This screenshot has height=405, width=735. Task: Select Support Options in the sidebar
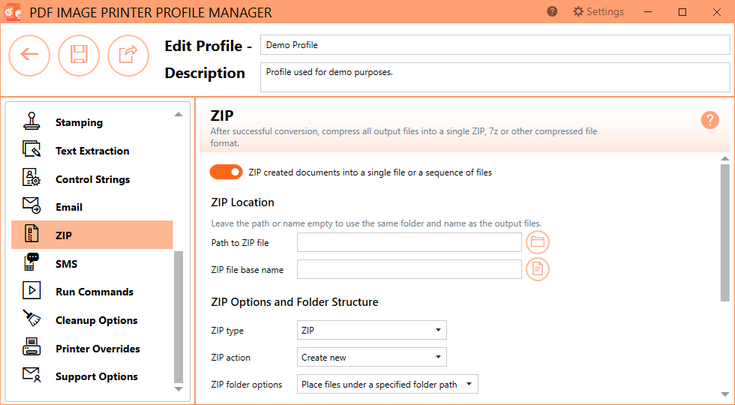click(92, 376)
